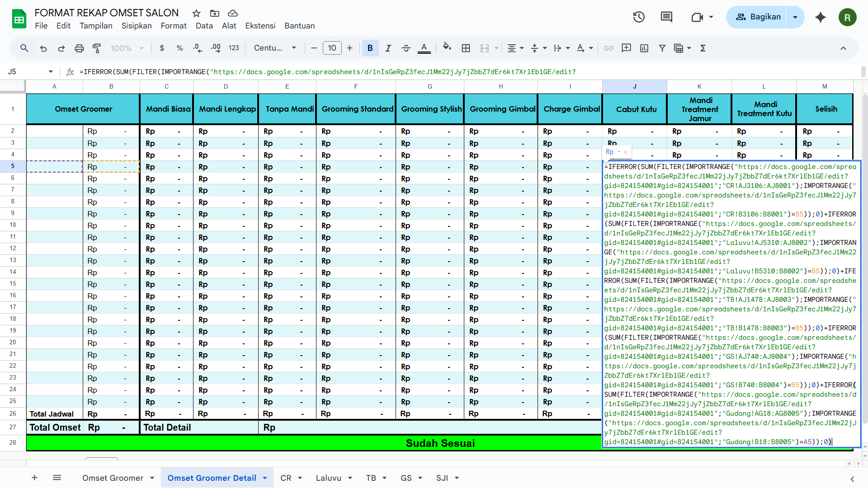Image resolution: width=868 pixels, height=488 pixels.
Task: Toggle strikethrough formatting
Action: point(406,48)
